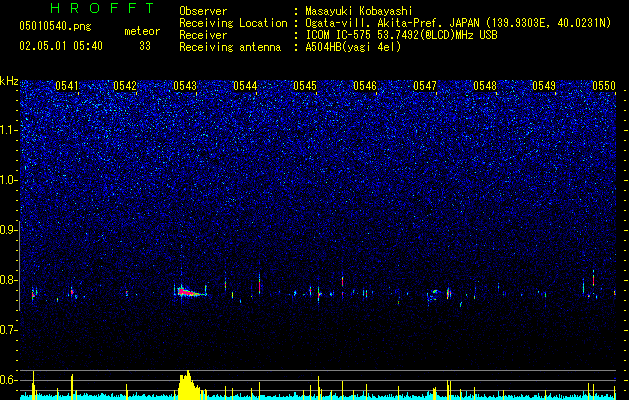Click receiver ICOM IC-575 53.7492 MHz text

pyautogui.click(x=401, y=35)
